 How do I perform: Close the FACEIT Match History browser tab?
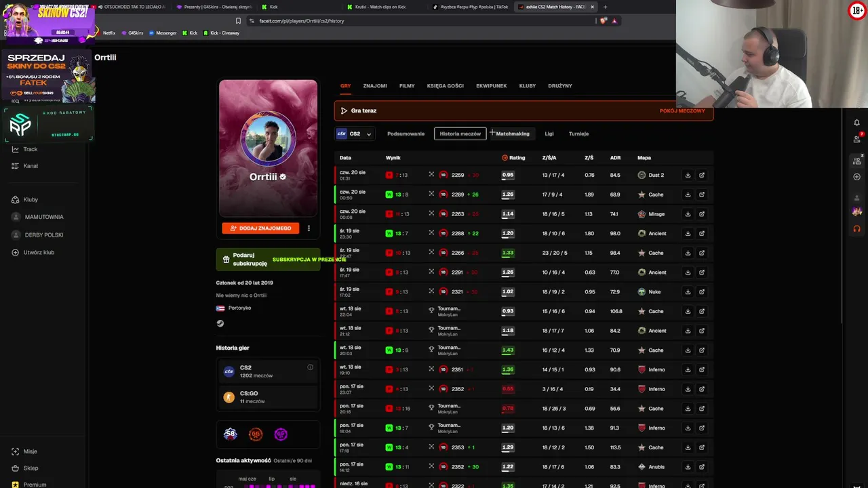(x=592, y=7)
